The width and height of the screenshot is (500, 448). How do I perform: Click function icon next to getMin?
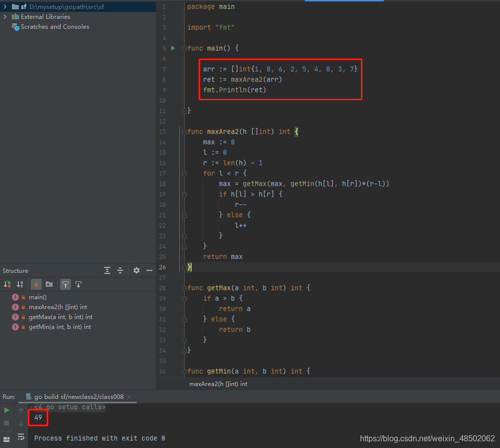pos(15,326)
